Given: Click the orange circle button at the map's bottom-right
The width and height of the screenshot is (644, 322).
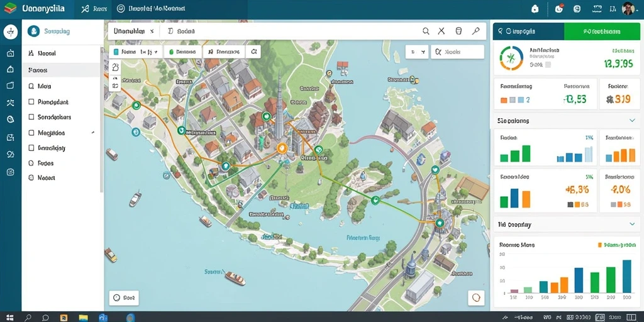Looking at the screenshot, I should [x=477, y=297].
